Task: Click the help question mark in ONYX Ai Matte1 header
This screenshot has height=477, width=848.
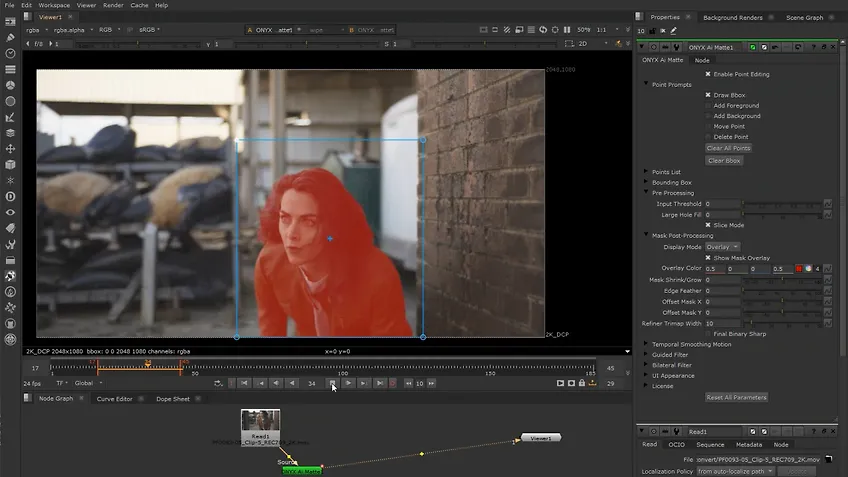Action: pyautogui.click(x=813, y=47)
